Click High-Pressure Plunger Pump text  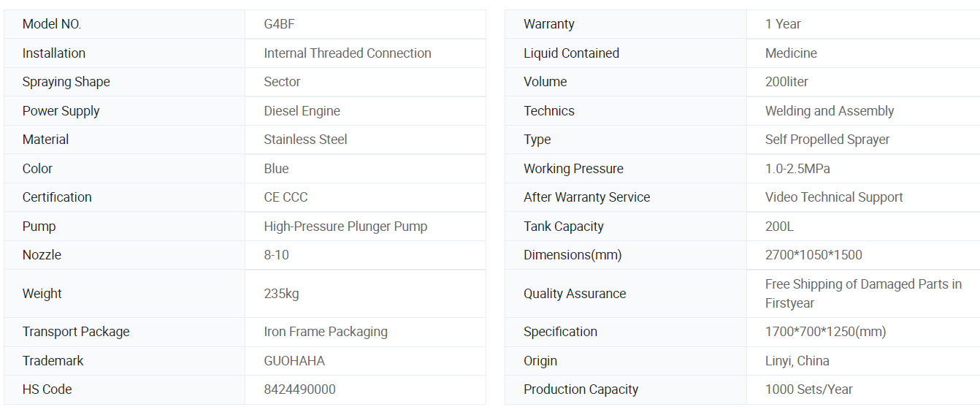(345, 227)
